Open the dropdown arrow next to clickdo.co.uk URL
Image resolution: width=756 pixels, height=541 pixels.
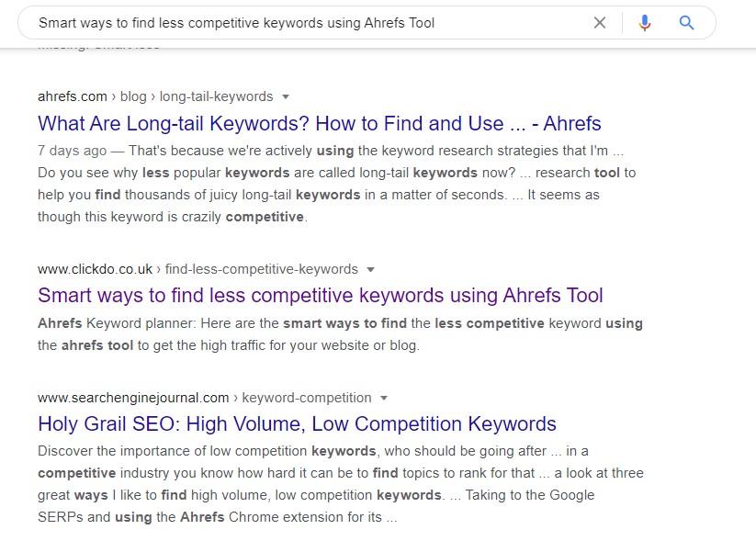click(371, 269)
